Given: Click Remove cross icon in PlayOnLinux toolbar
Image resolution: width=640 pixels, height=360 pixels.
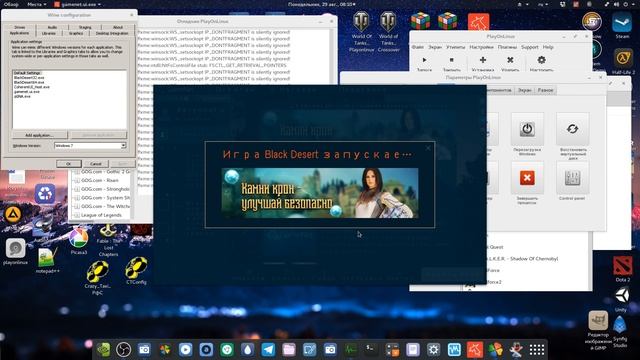Looking at the screenshot, I should tap(510, 60).
